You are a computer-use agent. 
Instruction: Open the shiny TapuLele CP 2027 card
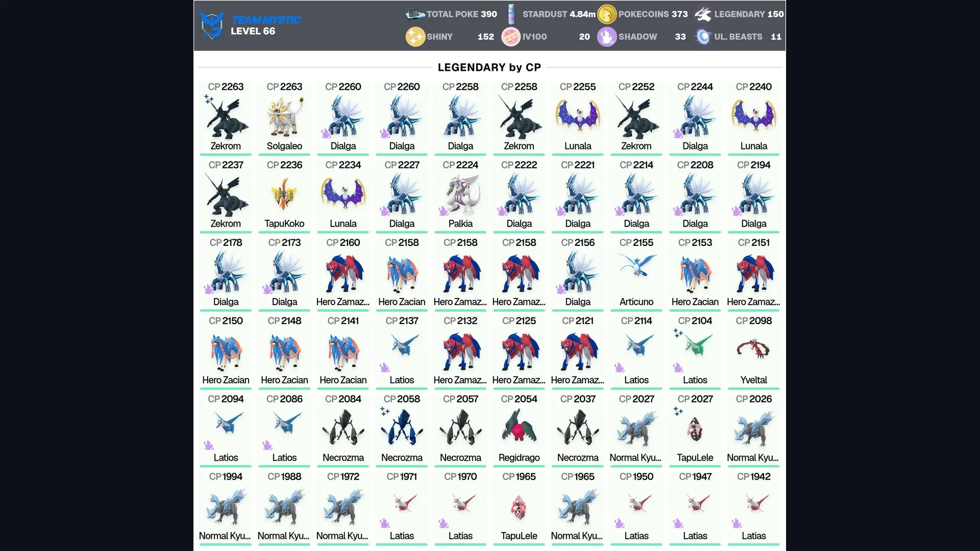(695, 430)
